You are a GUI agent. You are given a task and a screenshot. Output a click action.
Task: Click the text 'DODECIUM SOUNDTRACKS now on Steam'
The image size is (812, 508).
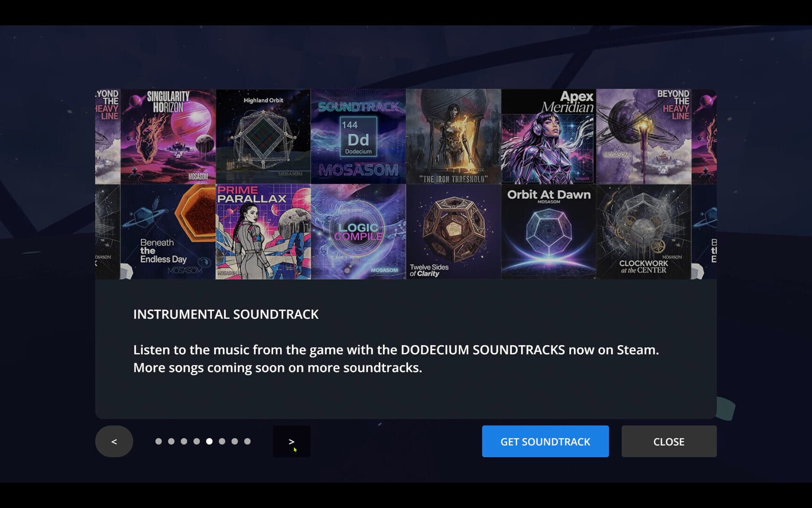tap(530, 350)
